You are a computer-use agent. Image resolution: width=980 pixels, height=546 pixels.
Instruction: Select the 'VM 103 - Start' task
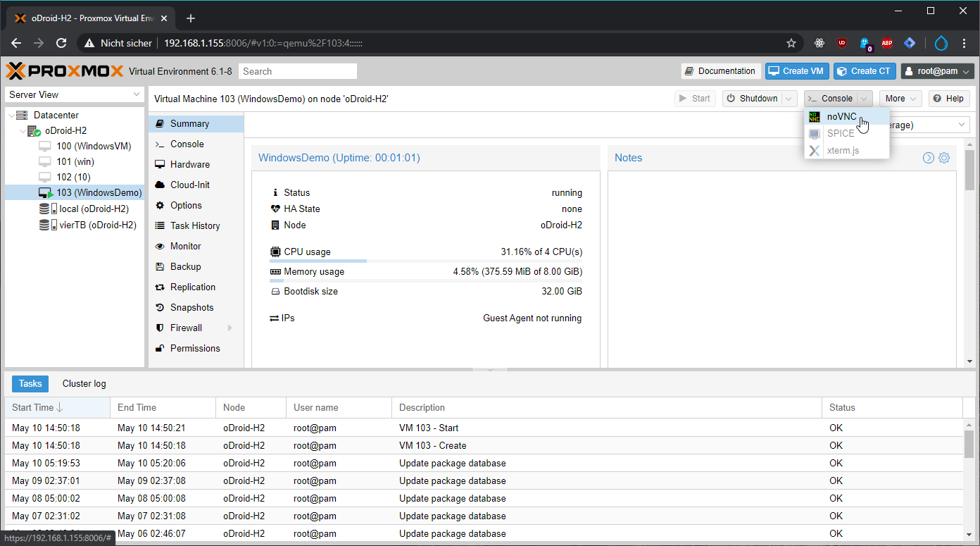tap(484, 428)
